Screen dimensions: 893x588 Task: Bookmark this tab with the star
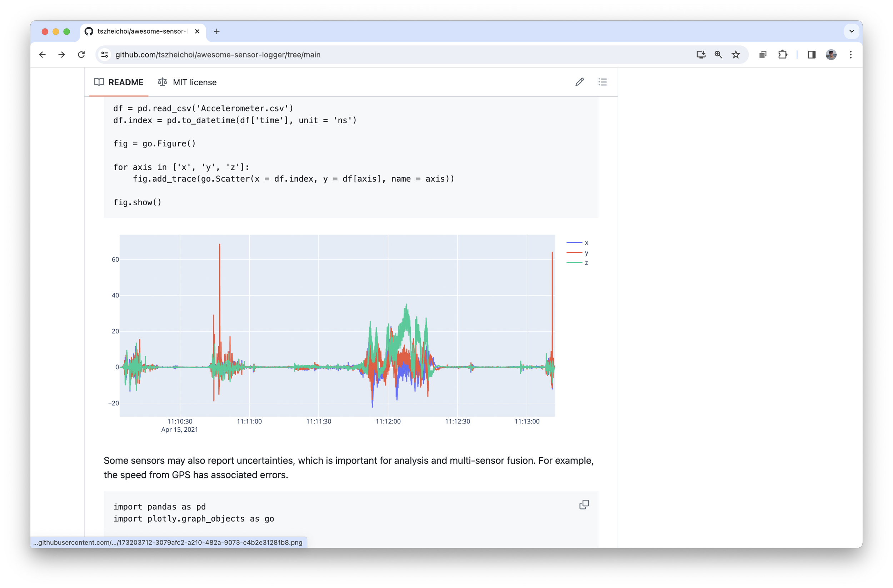coord(736,55)
